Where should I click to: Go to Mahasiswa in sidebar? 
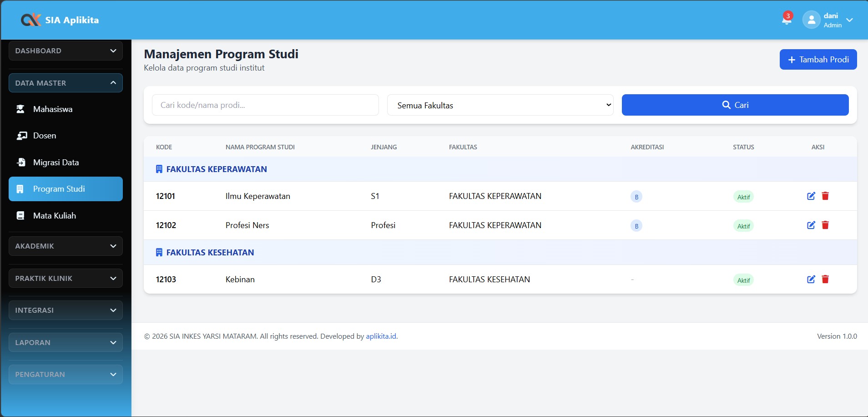pyautogui.click(x=53, y=109)
